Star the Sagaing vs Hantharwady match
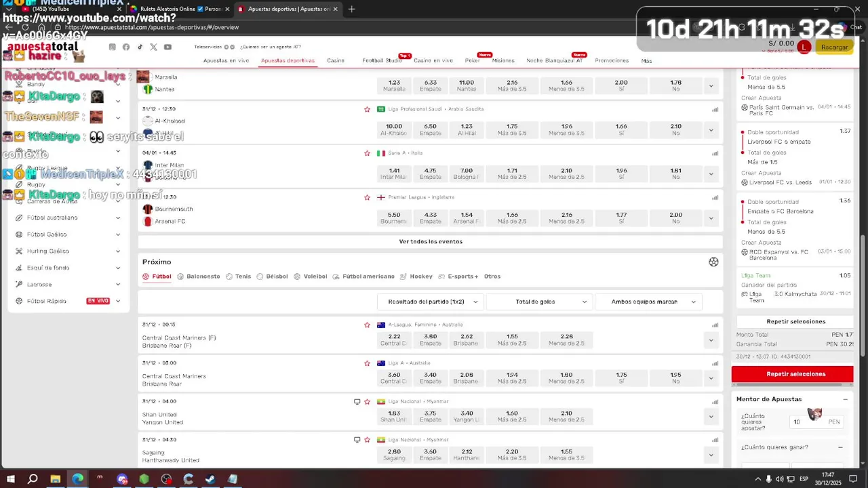The image size is (868, 488). 367,440
